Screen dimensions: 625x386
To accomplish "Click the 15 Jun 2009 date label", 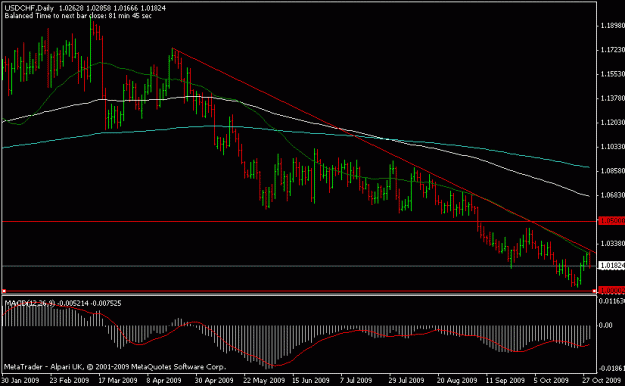I will tap(311, 380).
